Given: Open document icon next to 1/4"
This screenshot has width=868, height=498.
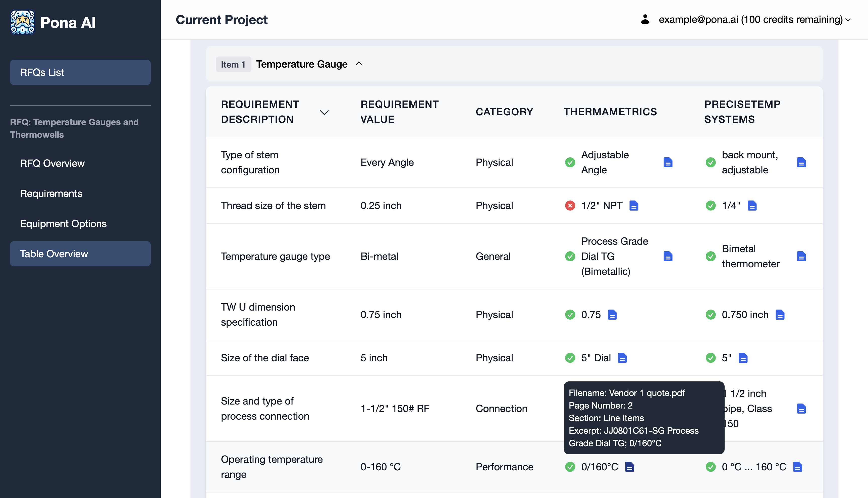Looking at the screenshot, I should (752, 206).
